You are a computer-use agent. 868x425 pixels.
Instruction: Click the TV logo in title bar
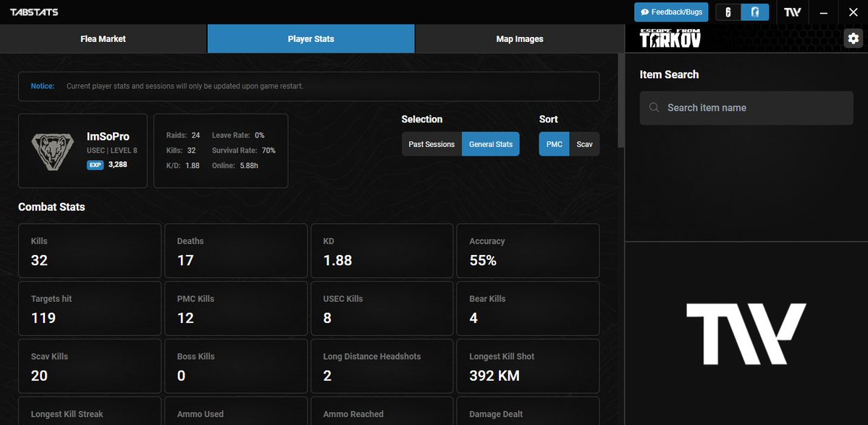coord(793,12)
